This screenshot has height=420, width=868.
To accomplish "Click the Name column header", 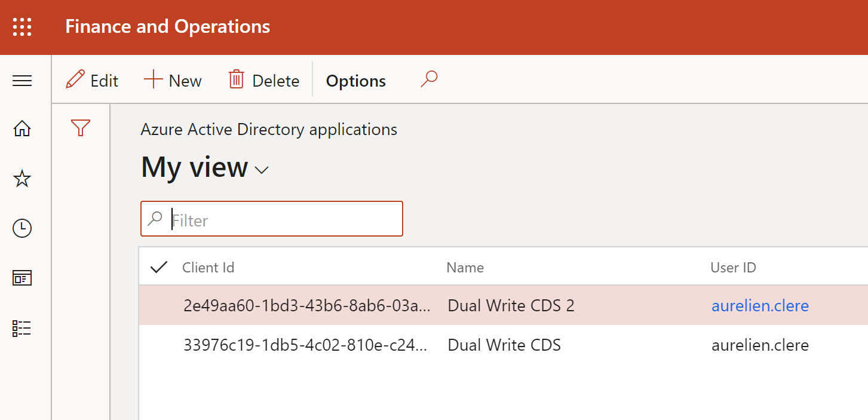I will pos(465,268).
